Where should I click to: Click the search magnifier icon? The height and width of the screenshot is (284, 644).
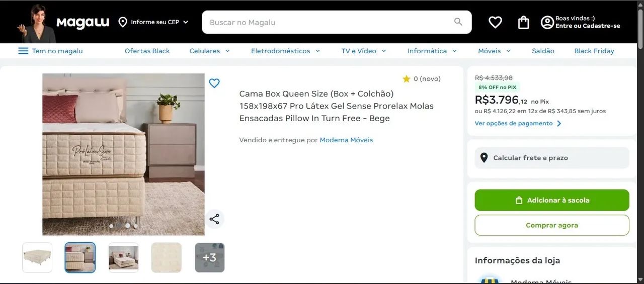coord(458,22)
